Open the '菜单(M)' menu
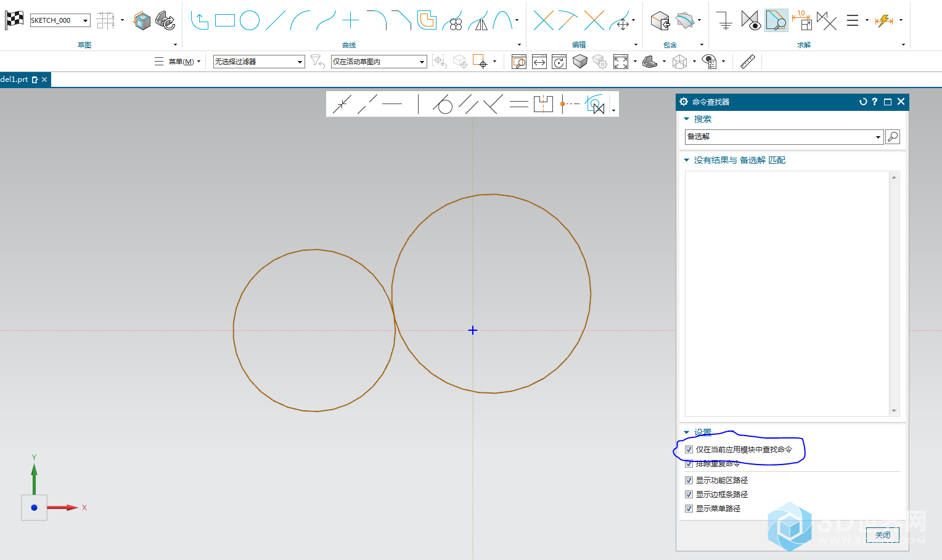The height and width of the screenshot is (560, 942). click(178, 62)
